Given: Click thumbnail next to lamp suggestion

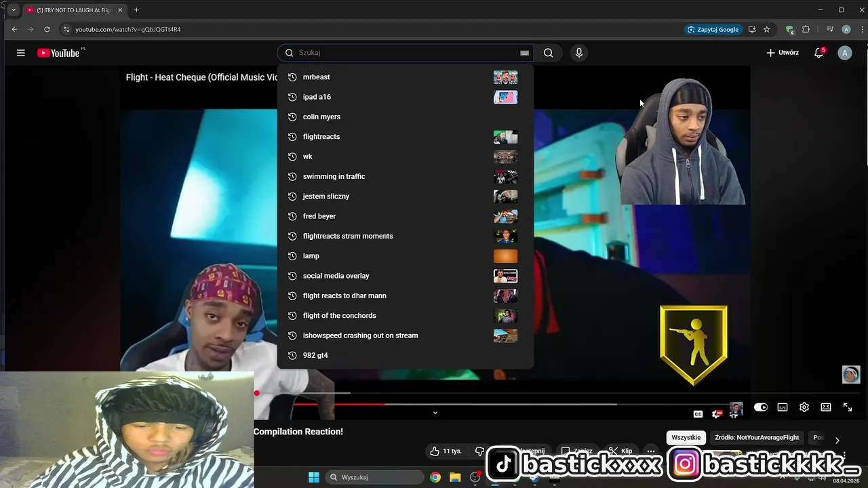Looking at the screenshot, I should pyautogui.click(x=505, y=256).
